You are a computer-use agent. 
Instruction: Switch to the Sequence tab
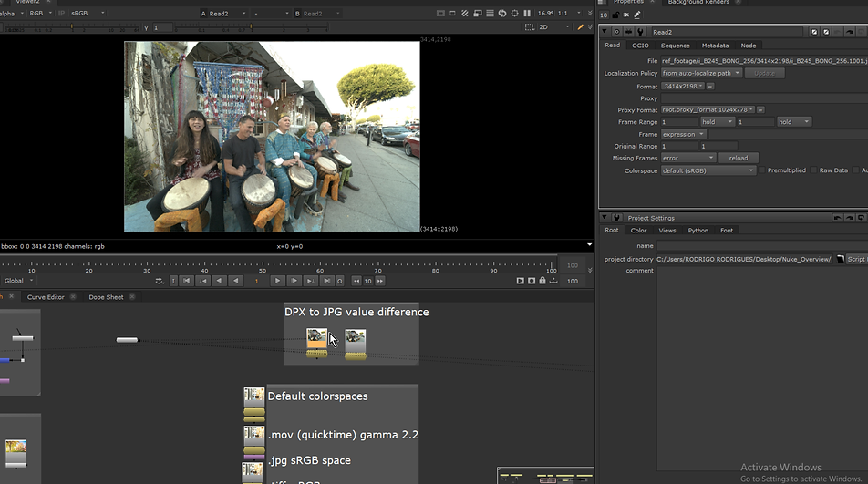click(x=675, y=46)
